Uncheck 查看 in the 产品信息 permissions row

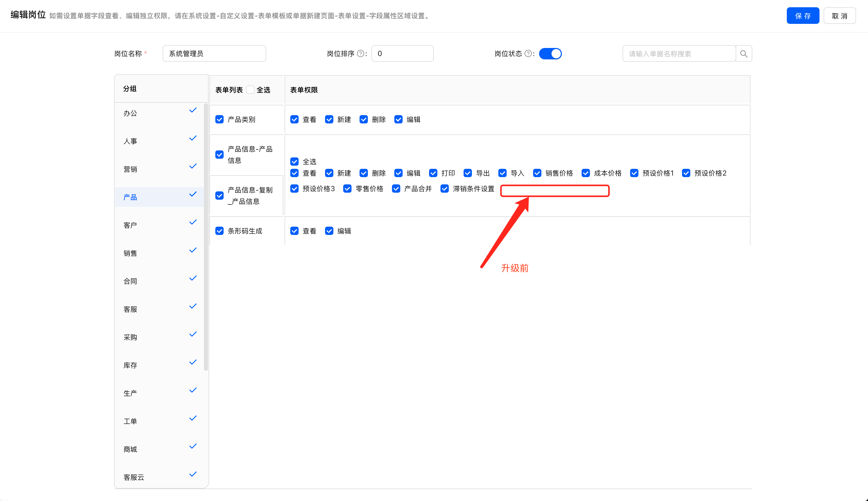click(294, 173)
